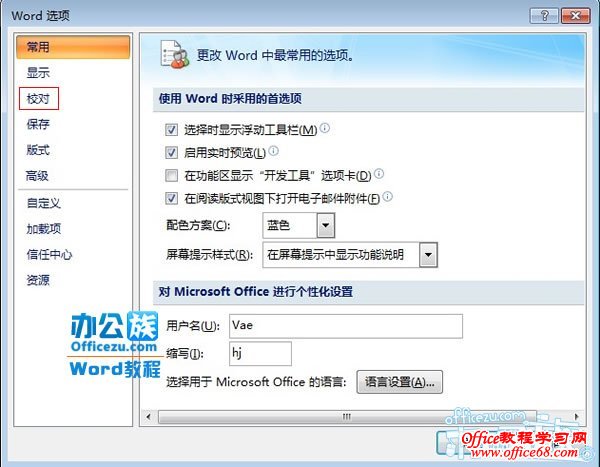Close the Word 选项 dialog
Viewport: 600px width, 467px height.
(x=575, y=16)
